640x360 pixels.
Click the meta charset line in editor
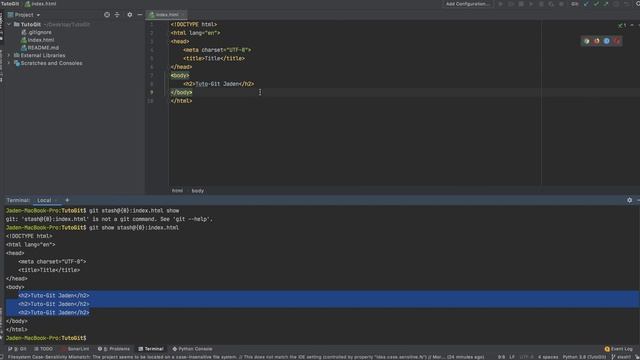click(x=217, y=50)
